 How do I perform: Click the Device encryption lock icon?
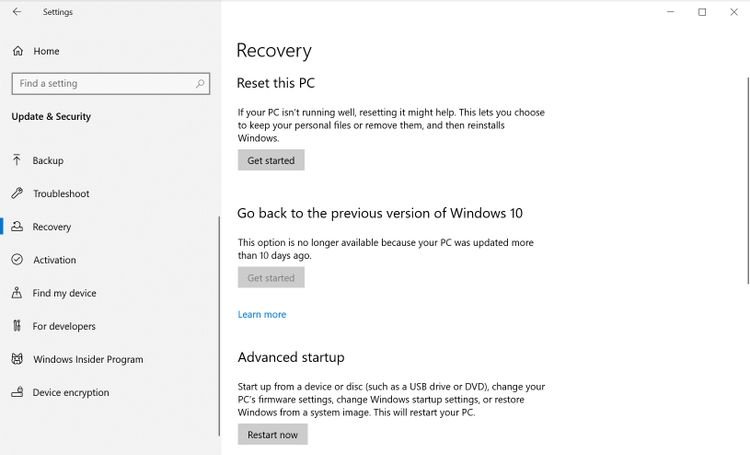pos(17,392)
